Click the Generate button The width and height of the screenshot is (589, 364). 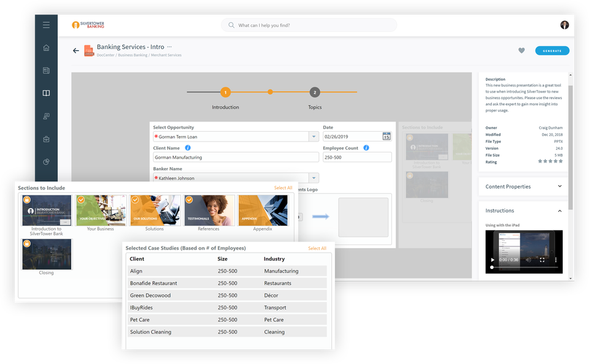pyautogui.click(x=552, y=51)
